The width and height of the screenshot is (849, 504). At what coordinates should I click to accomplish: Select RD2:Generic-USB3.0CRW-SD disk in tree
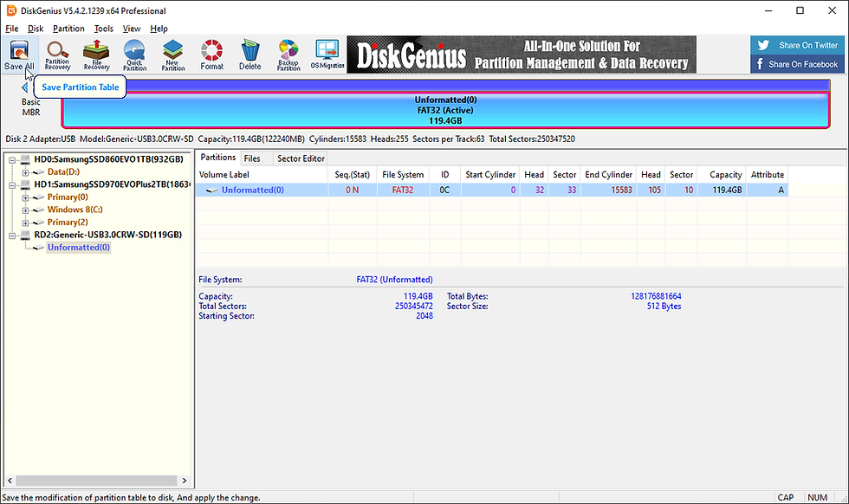tap(107, 235)
